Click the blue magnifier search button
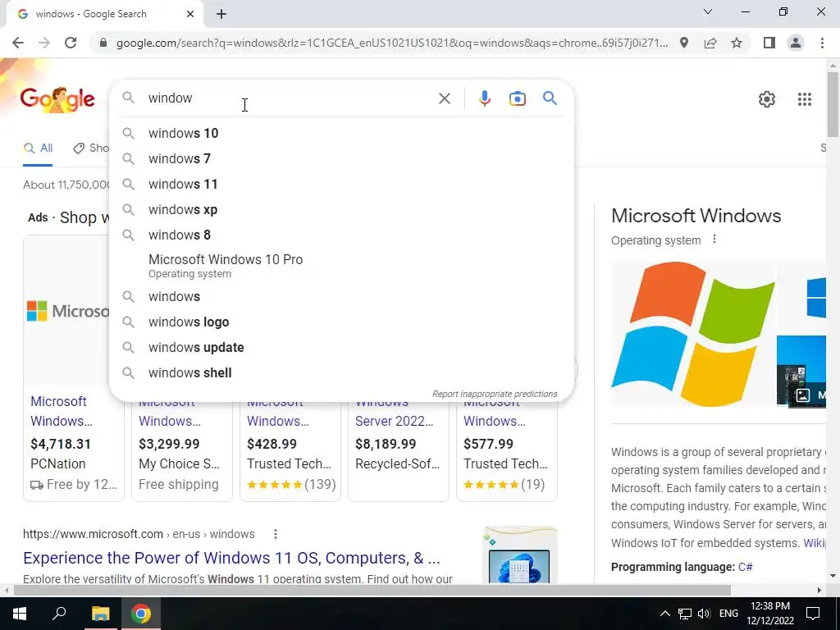Viewport: 840px width, 630px height. coord(550,98)
